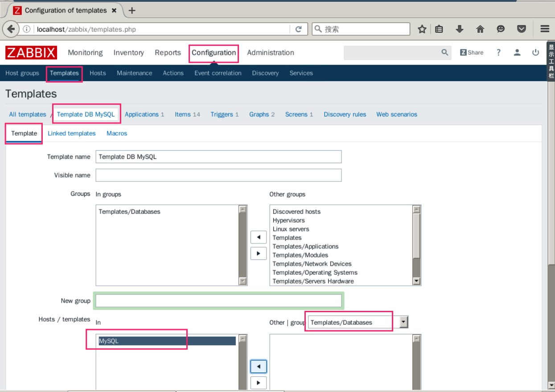Click the Zabbix search magnifier icon
The image size is (555, 392).
(446, 52)
